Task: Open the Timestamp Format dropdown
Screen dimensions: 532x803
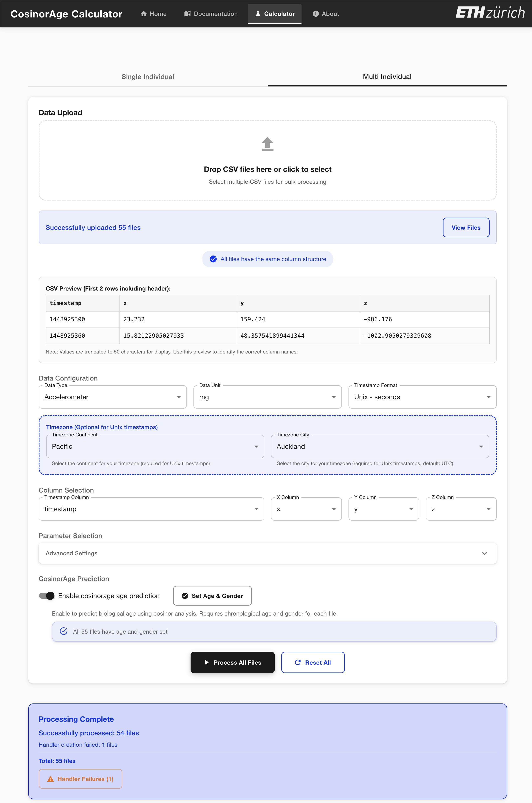Action: (x=422, y=397)
